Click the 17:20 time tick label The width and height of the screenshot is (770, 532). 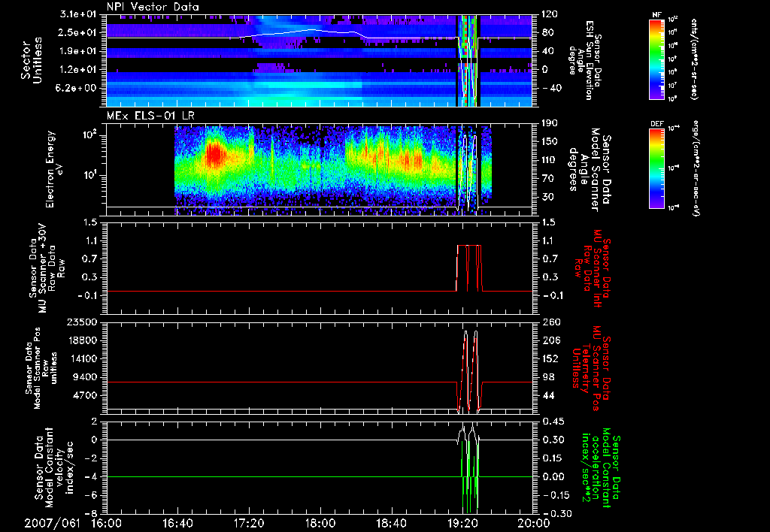(x=249, y=523)
